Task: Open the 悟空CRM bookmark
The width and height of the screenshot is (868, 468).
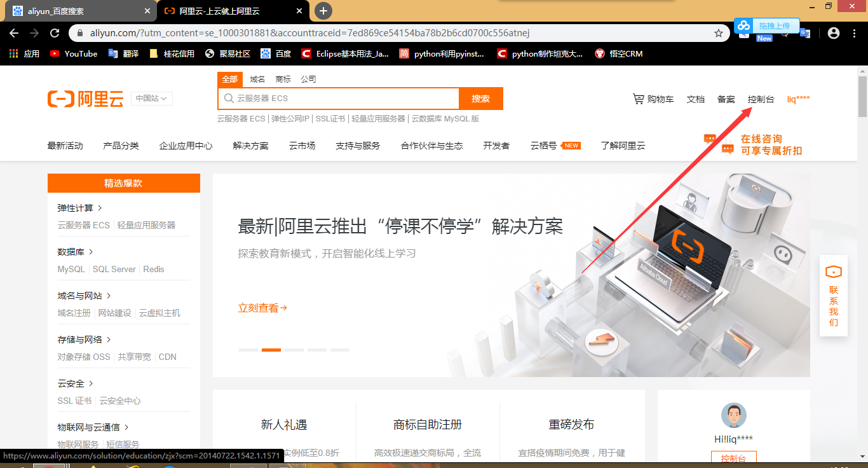Action: pyautogui.click(x=619, y=54)
